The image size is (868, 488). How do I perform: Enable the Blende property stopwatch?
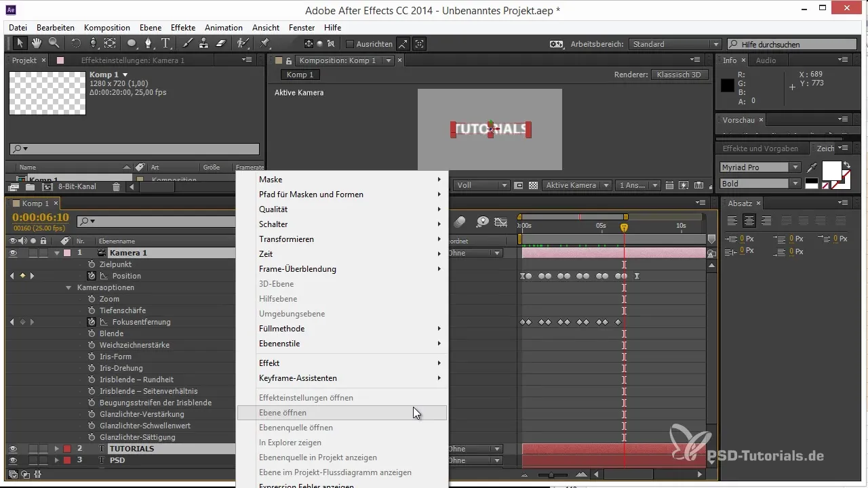(x=92, y=333)
